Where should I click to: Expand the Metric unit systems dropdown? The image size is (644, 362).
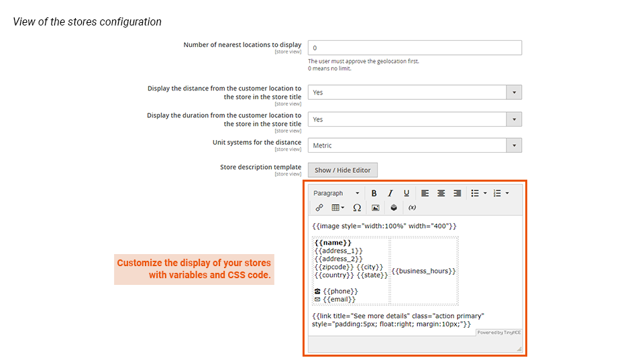415,145
